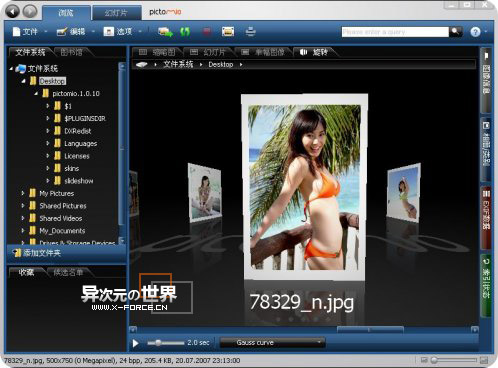Click Desktop in the breadcrumb path

(x=221, y=64)
